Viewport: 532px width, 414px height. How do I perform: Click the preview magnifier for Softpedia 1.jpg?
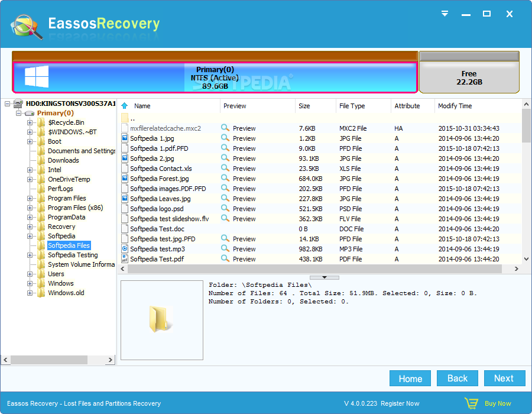click(x=225, y=138)
